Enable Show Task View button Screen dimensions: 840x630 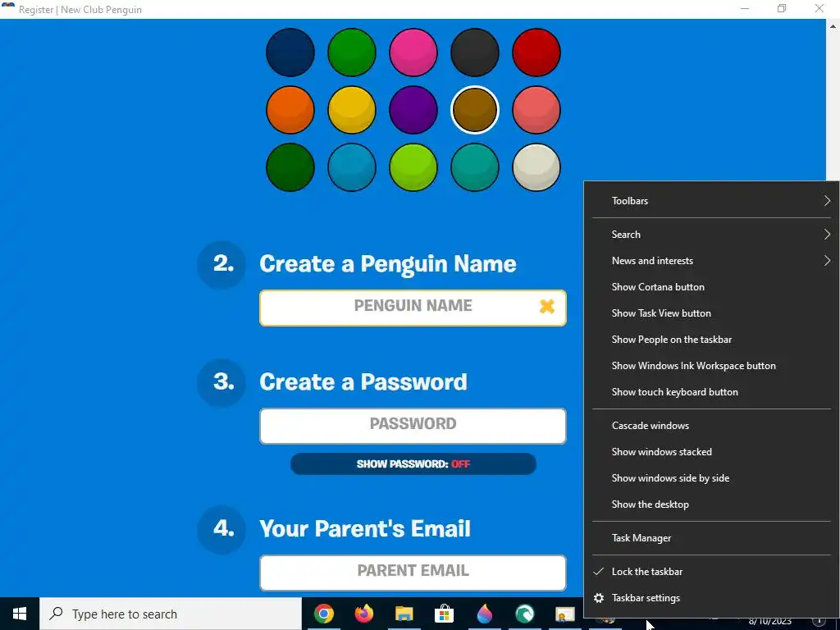point(711,313)
